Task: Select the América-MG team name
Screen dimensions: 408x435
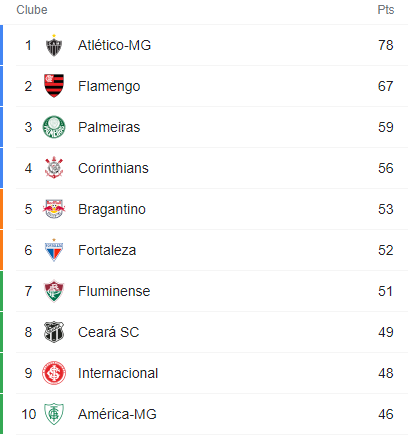Action: (117, 414)
